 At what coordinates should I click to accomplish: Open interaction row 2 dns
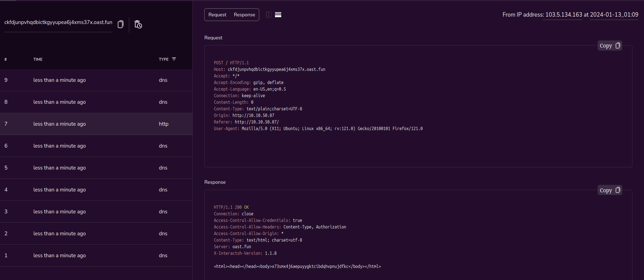pyautogui.click(x=96, y=234)
